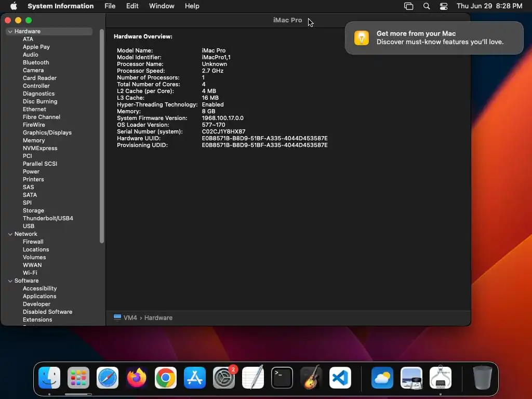Open Control Center in menu bar
The image size is (532, 399).
[x=444, y=6]
